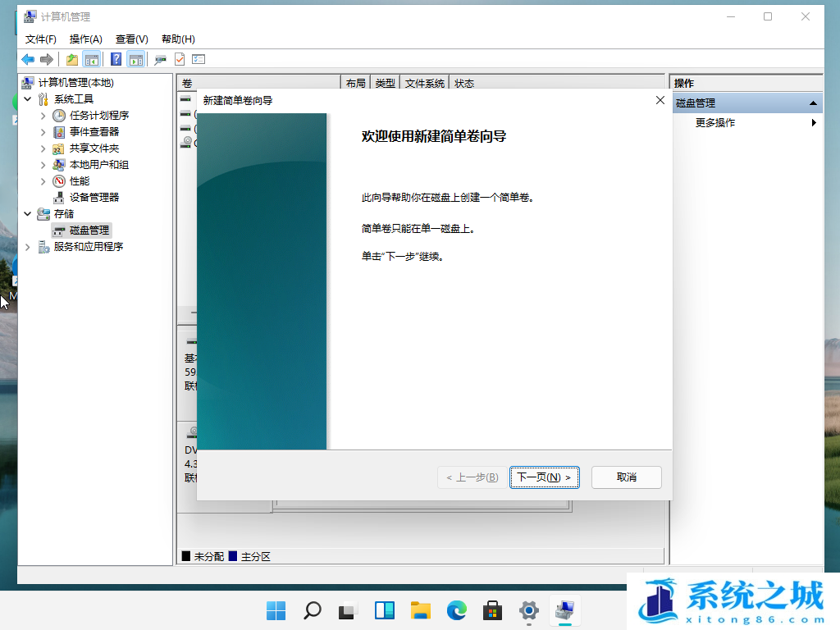
Task: Click the Up one level folder icon
Action: point(72,59)
